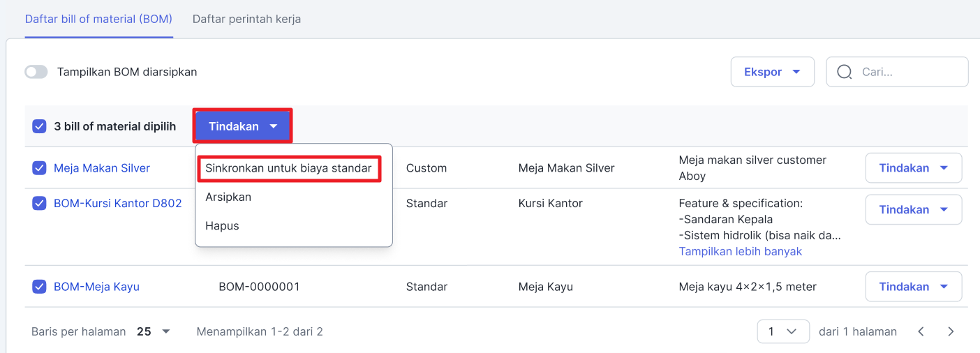Click the Custom type cell

pos(426,168)
